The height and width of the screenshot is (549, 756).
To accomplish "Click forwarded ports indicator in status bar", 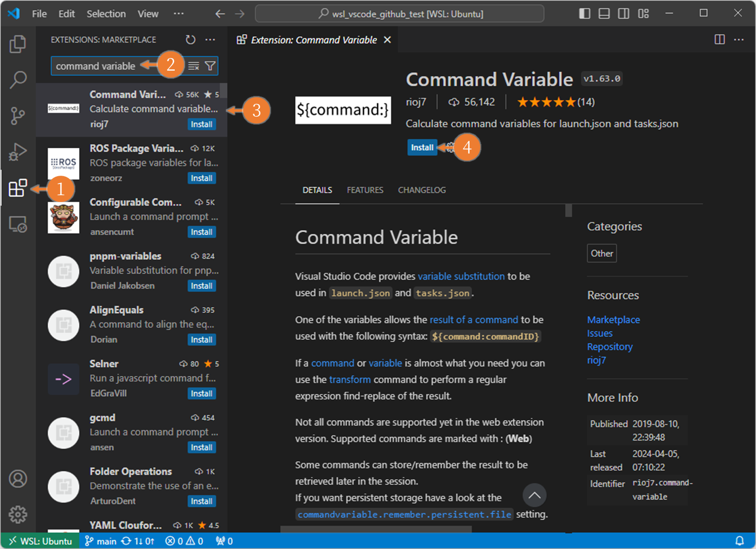I will 225,541.
